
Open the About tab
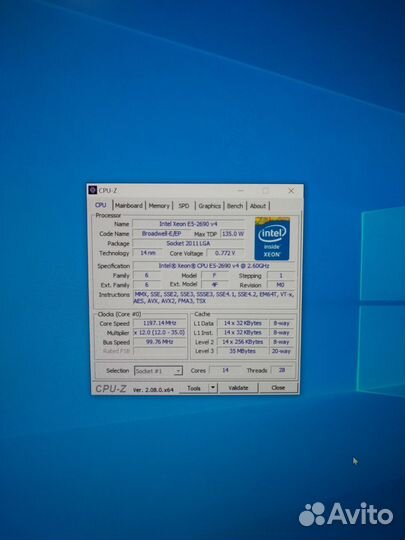point(258,206)
